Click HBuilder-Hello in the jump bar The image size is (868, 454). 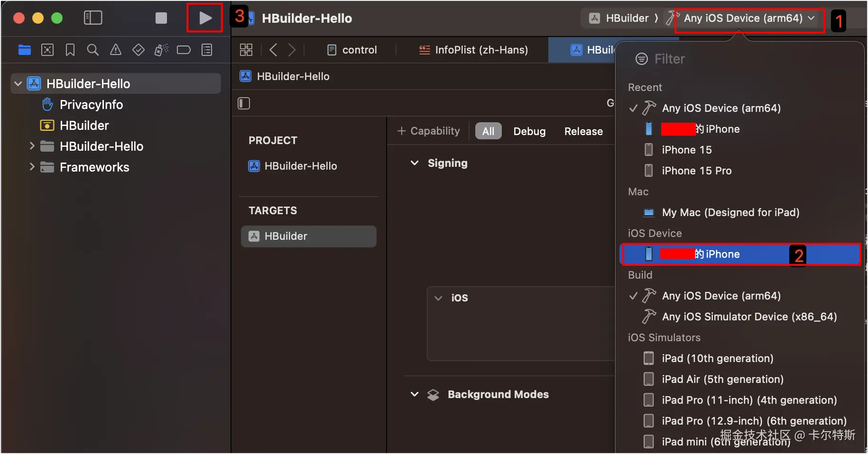click(x=293, y=76)
